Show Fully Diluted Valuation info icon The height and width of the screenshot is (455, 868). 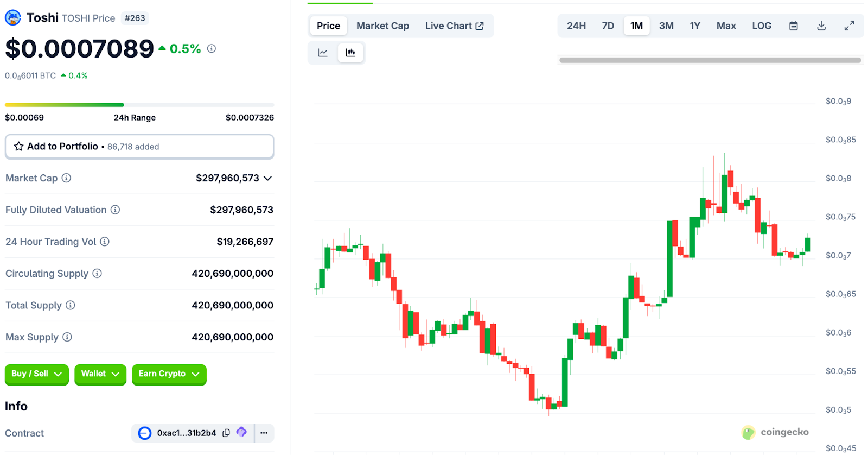coord(116,210)
